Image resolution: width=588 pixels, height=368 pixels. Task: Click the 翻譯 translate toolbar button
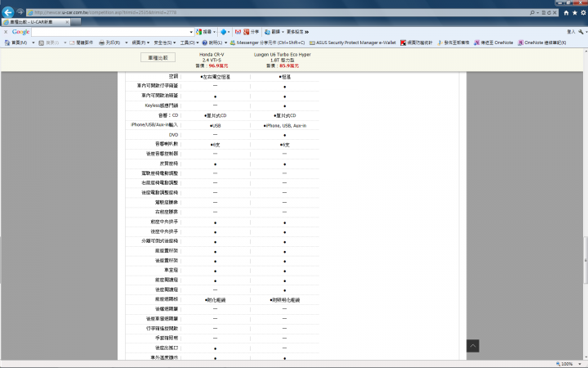(x=273, y=32)
